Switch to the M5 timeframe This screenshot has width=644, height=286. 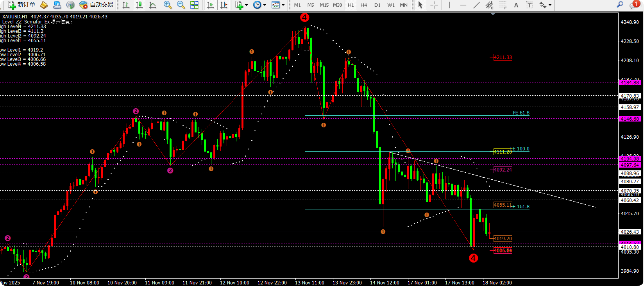pyautogui.click(x=311, y=5)
